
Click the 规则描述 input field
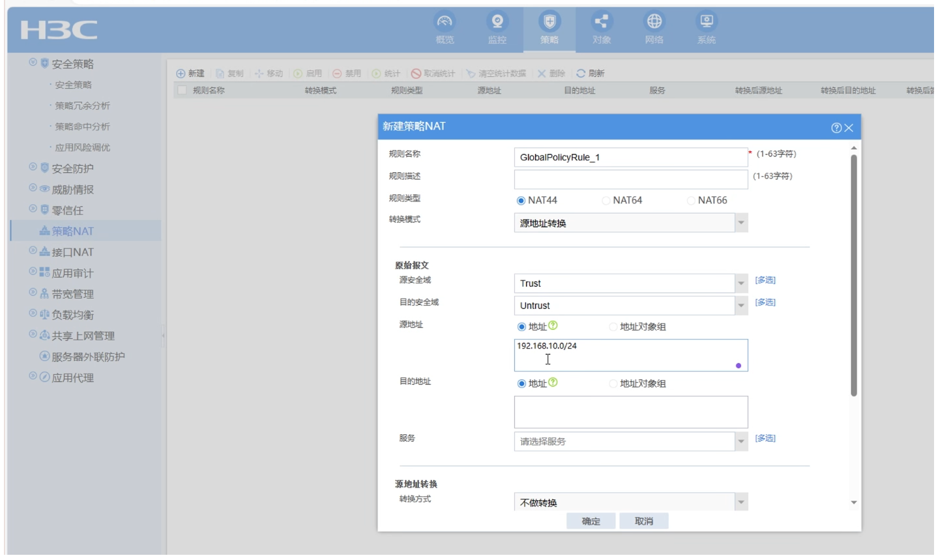click(x=630, y=179)
